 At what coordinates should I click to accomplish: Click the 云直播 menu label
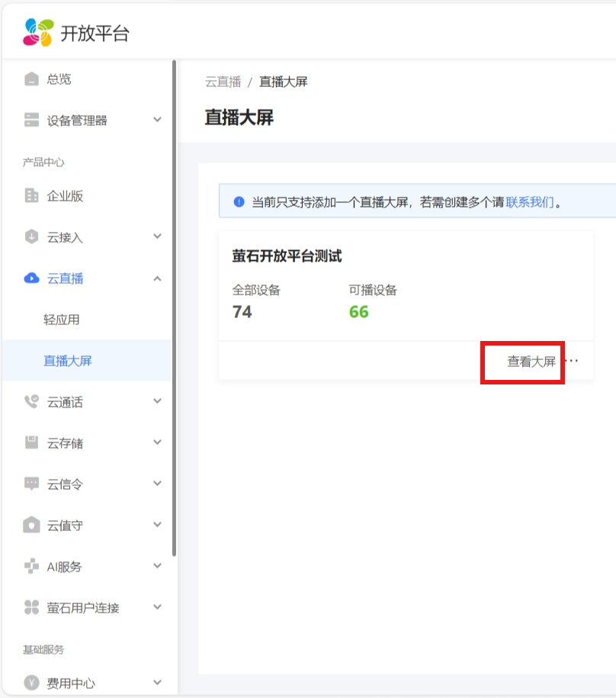[x=65, y=278]
